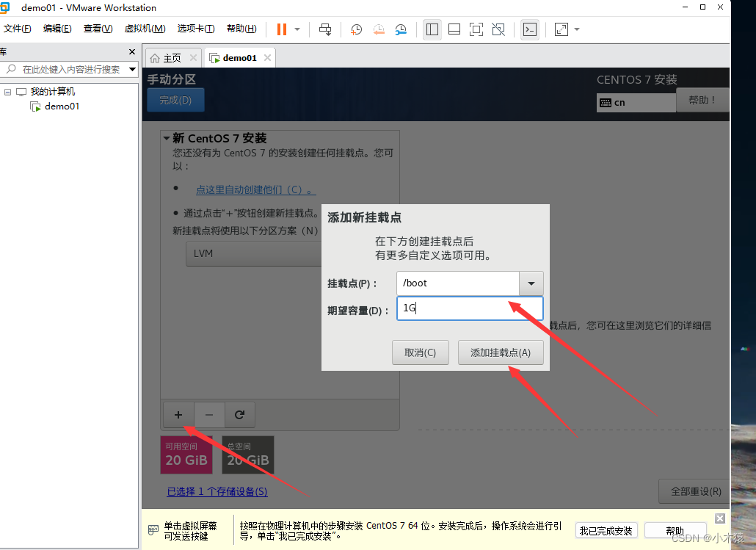Open the snapshot manager icon
Image resolution: width=756 pixels, height=550 pixels.
click(x=401, y=29)
